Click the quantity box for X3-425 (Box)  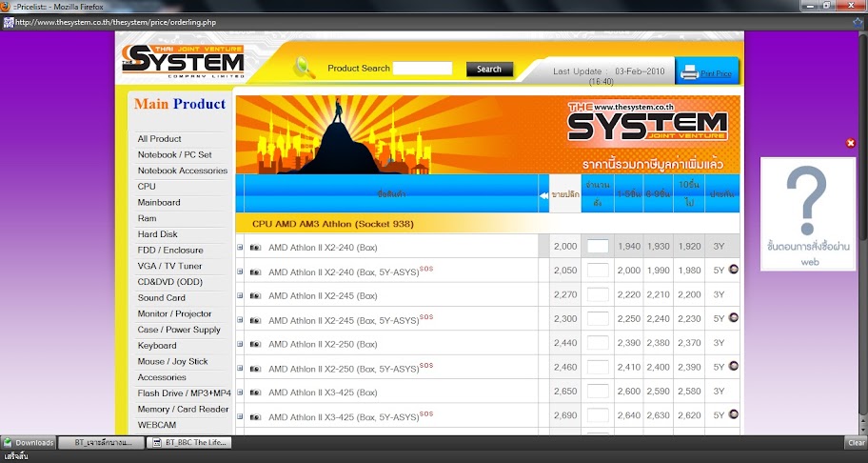[598, 391]
